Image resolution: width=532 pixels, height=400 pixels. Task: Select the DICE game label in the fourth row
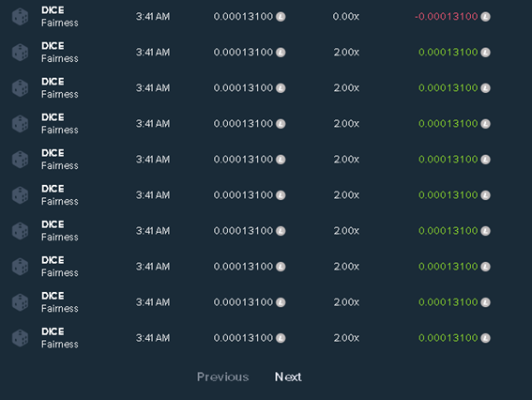[53, 117]
